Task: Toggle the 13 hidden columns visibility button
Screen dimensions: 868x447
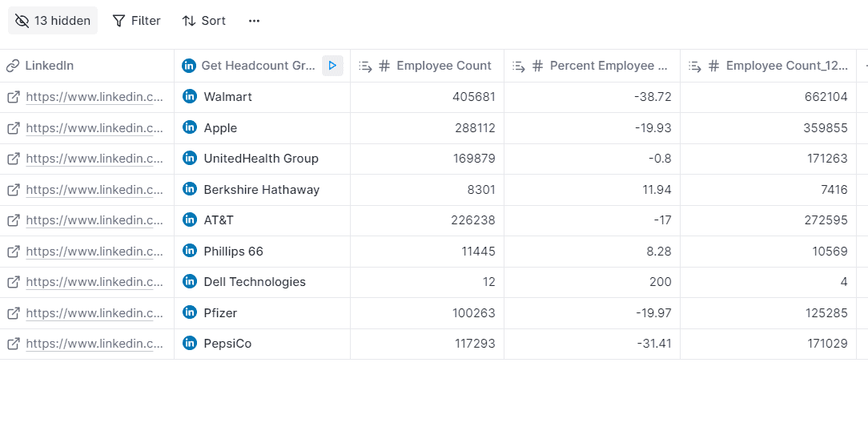Action: [53, 21]
